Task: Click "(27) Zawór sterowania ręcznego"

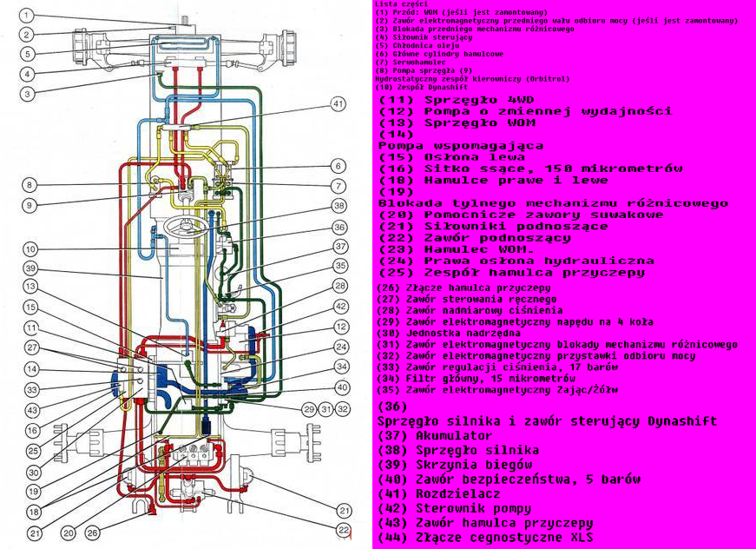Action: [x=466, y=300]
